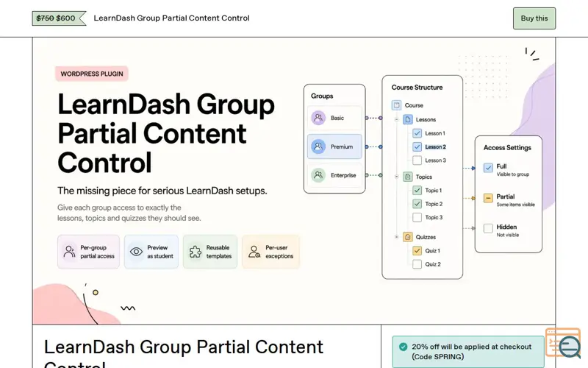Uncheck the Lesson 1 checkbox

pyautogui.click(x=417, y=133)
